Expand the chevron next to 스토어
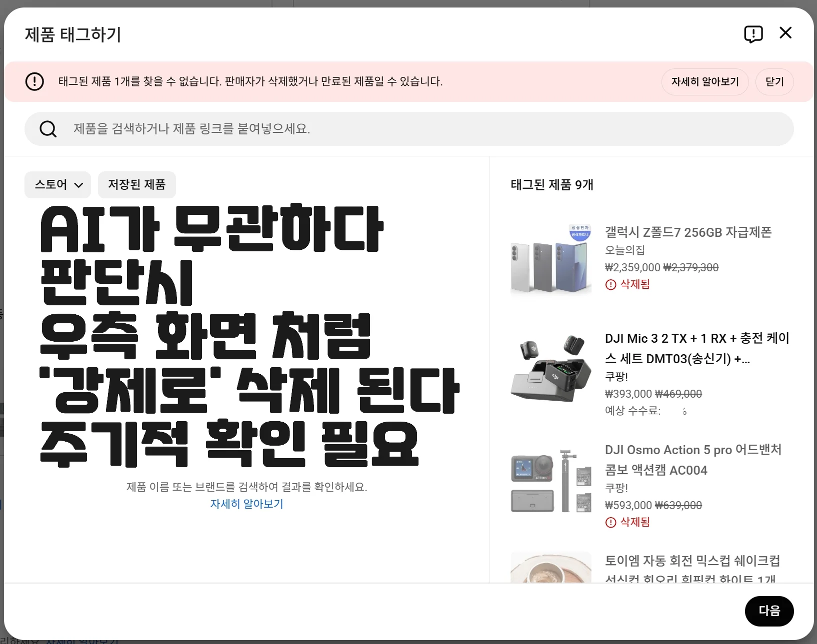The width and height of the screenshot is (817, 644). click(x=78, y=185)
